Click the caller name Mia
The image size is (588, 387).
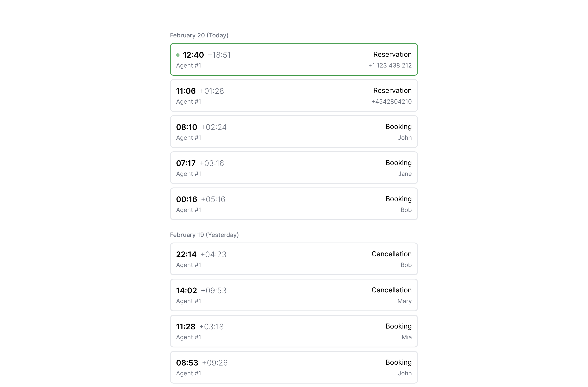406,337
